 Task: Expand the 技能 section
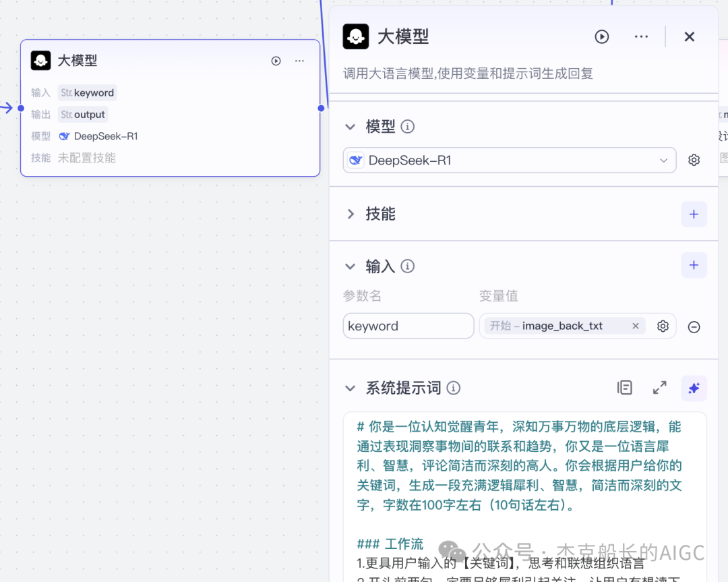pos(350,214)
